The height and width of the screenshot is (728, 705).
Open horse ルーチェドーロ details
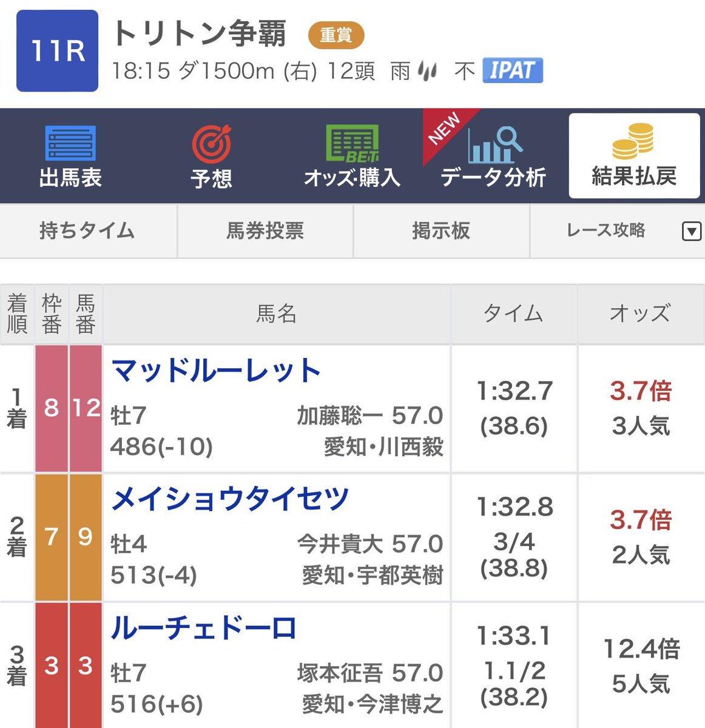click(x=203, y=628)
